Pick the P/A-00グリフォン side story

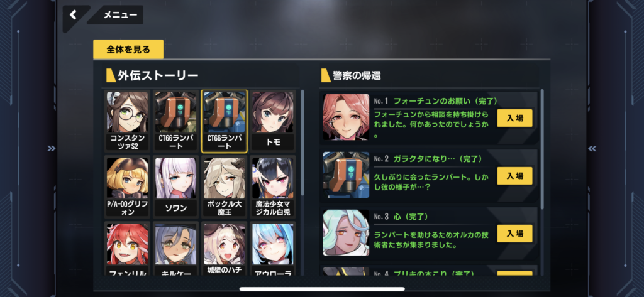tap(127, 186)
